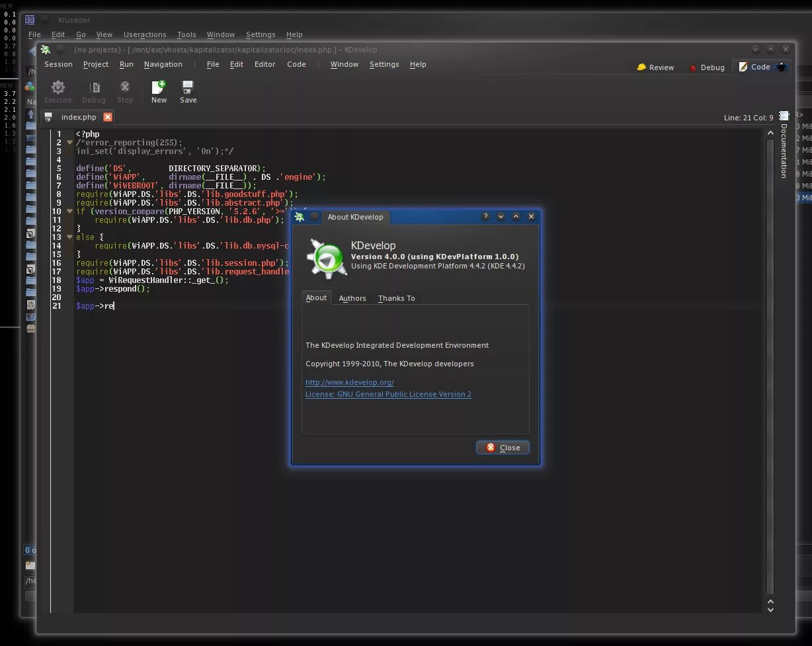Screen dimensions: 812x646
Task: Click the What's This help button in the About dialog
Action: click(485, 216)
